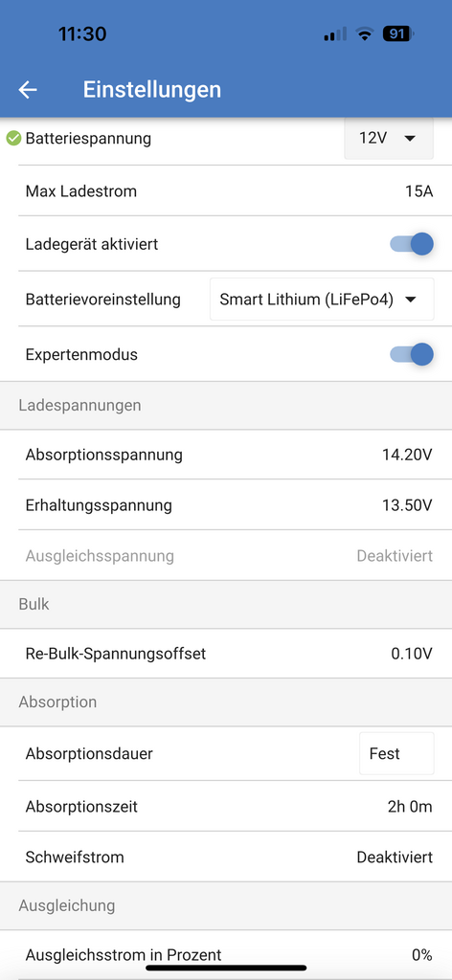Screen dimensions: 452x980
Task: Click the green checkmark beside Batteriespannung
Action: pos(13,138)
